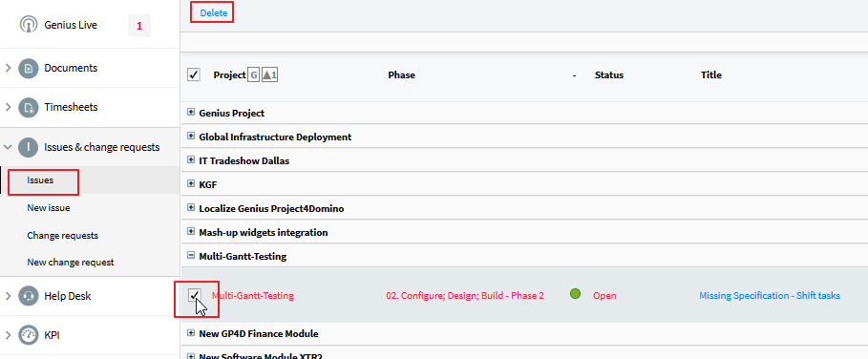Click the Genius Project group label
The image size is (868, 359).
click(231, 113)
